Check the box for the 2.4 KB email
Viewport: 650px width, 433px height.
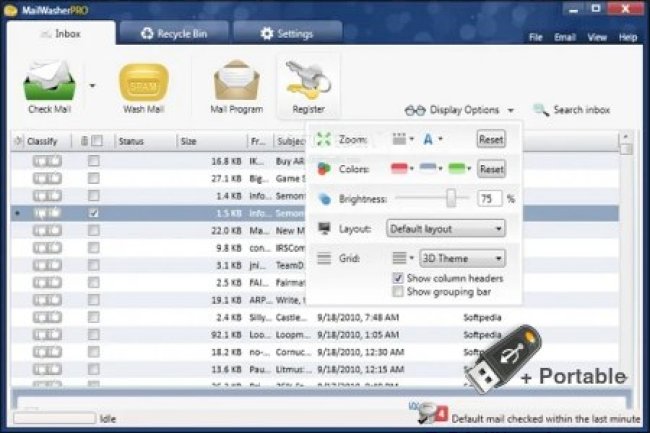[94, 317]
